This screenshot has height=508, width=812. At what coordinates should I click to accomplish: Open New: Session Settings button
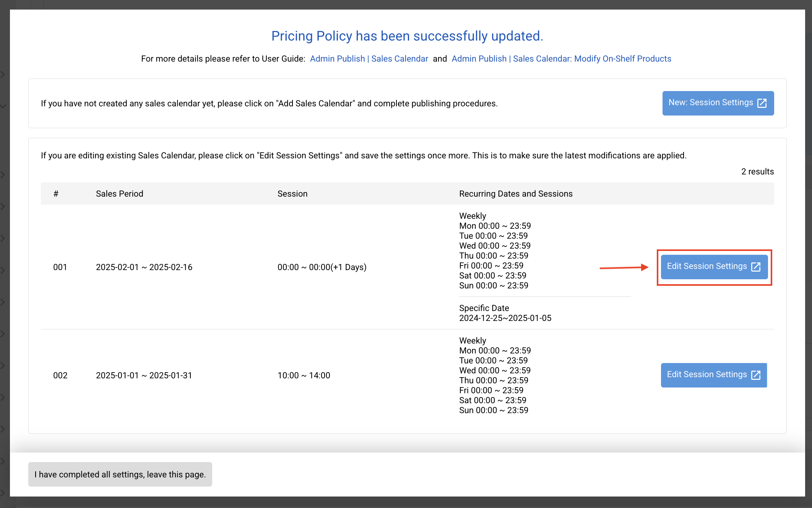click(x=711, y=103)
